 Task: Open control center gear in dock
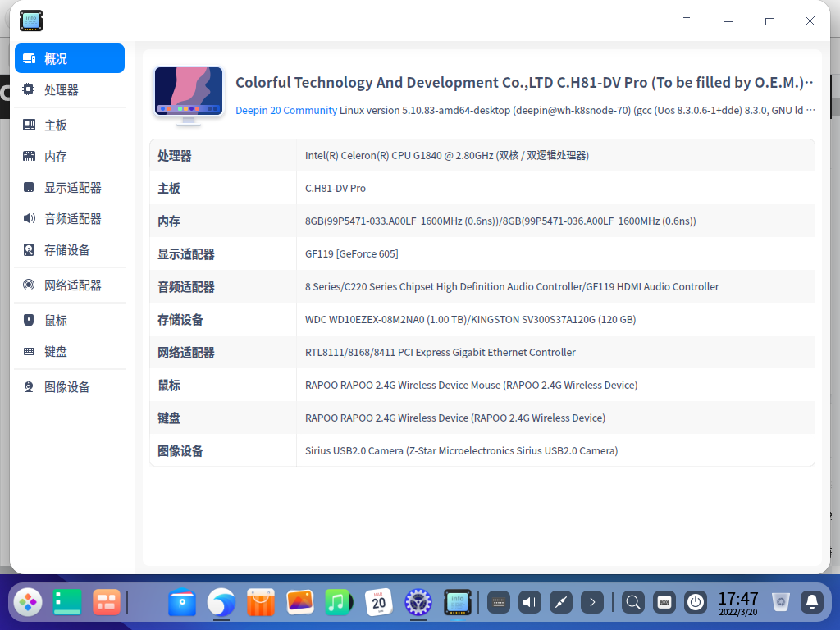tap(418, 602)
